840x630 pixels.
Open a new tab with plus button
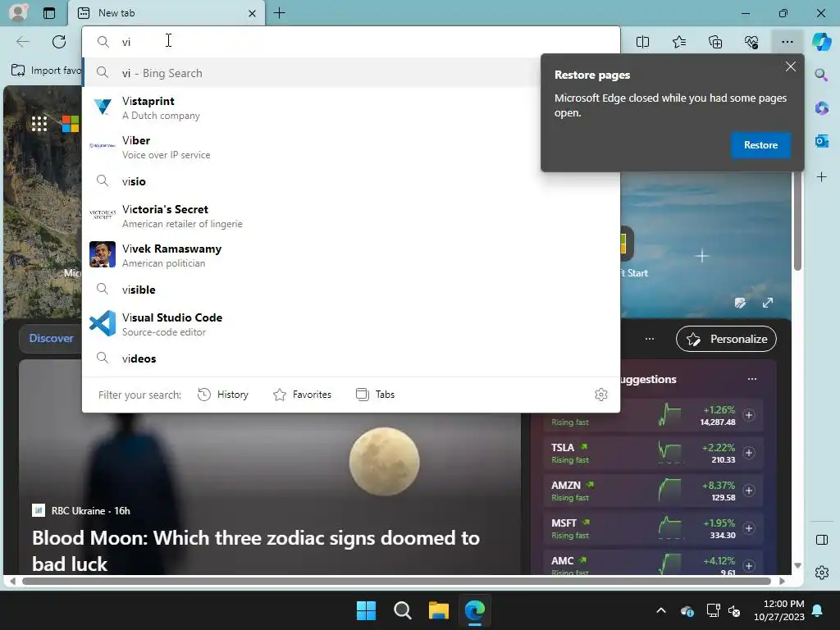[x=279, y=13]
